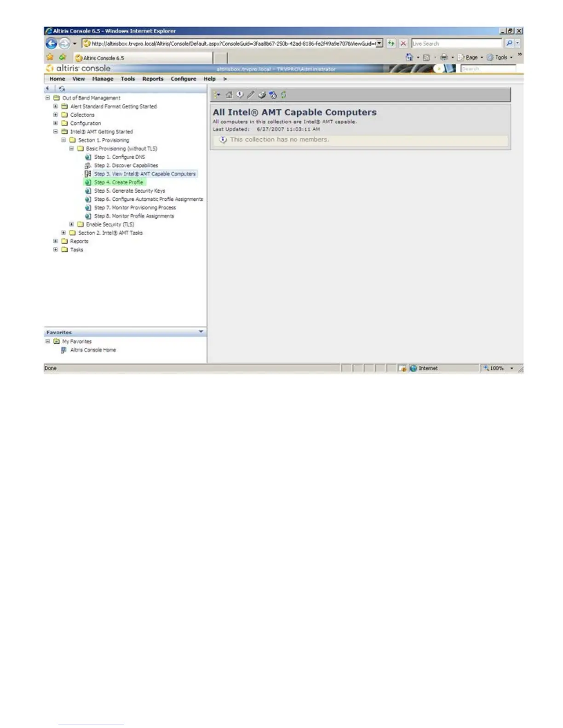The width and height of the screenshot is (563, 728).
Task: Go back with the browser Back button
Action: pyautogui.click(x=51, y=44)
